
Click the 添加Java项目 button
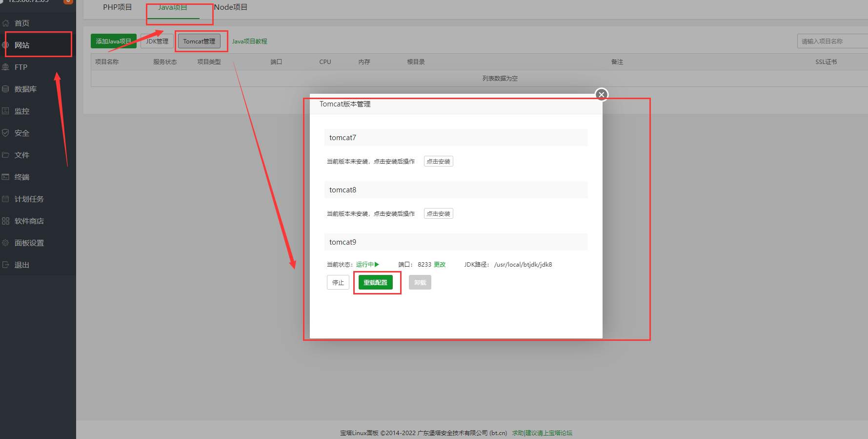click(x=114, y=42)
